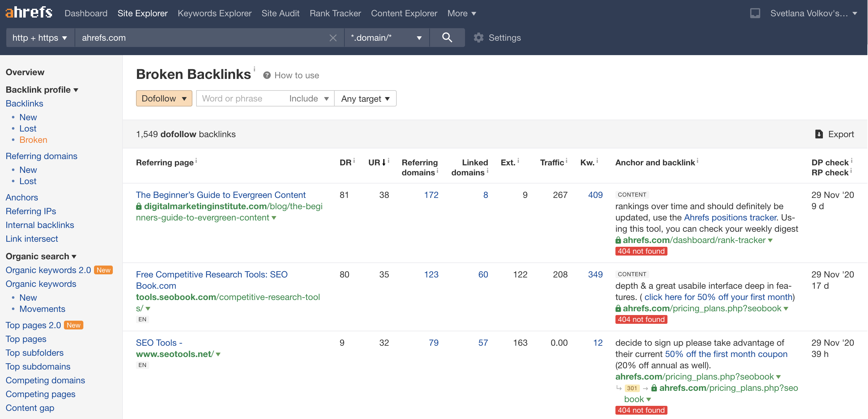This screenshot has width=868, height=419.
Task: Click the Word or phrase input
Action: click(x=241, y=98)
